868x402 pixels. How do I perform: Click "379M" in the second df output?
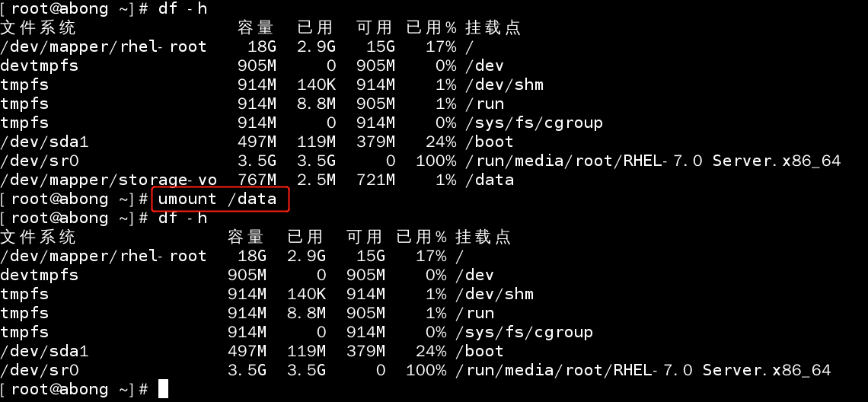point(366,351)
